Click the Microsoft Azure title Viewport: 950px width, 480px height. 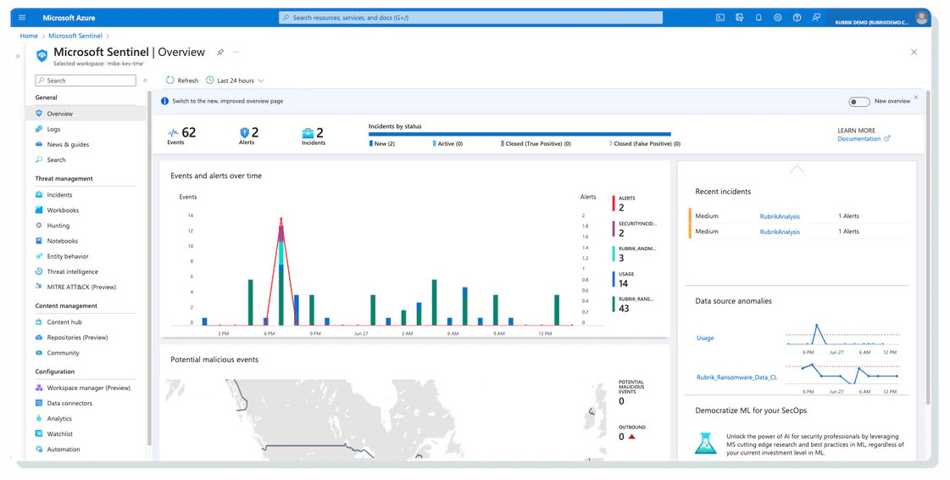pyautogui.click(x=68, y=18)
